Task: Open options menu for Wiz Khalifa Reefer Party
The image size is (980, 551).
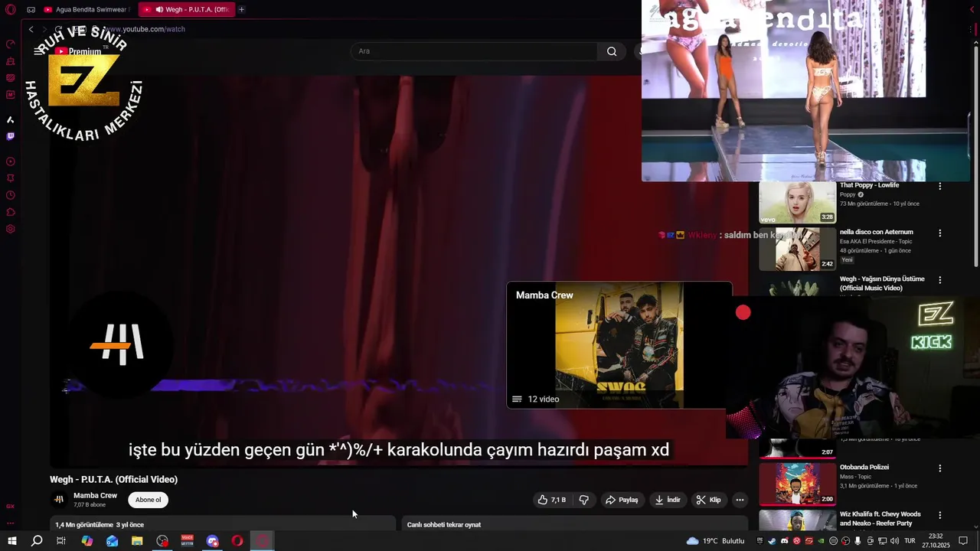Action: coord(940,515)
